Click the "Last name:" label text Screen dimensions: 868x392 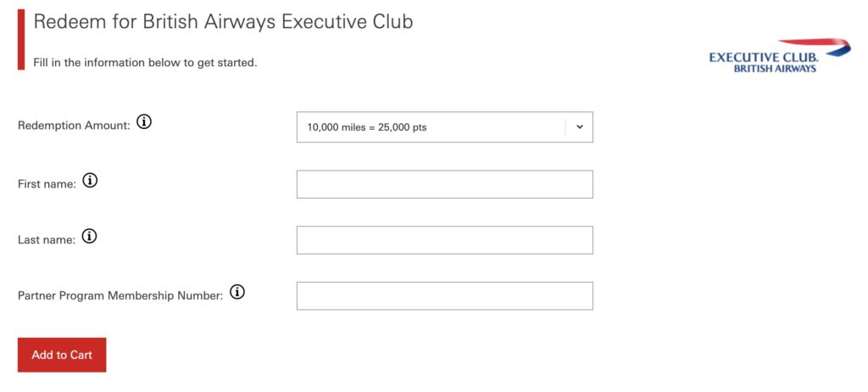(x=47, y=239)
